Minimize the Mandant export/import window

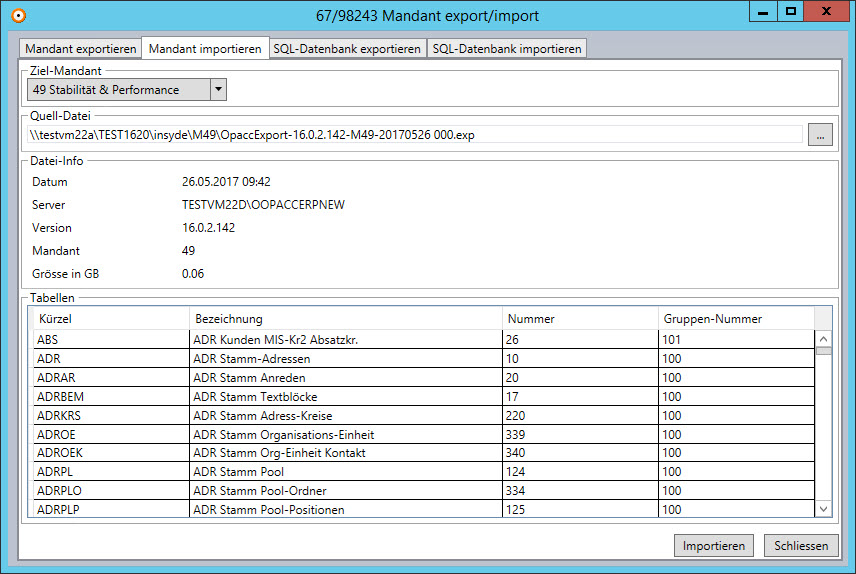(x=763, y=11)
